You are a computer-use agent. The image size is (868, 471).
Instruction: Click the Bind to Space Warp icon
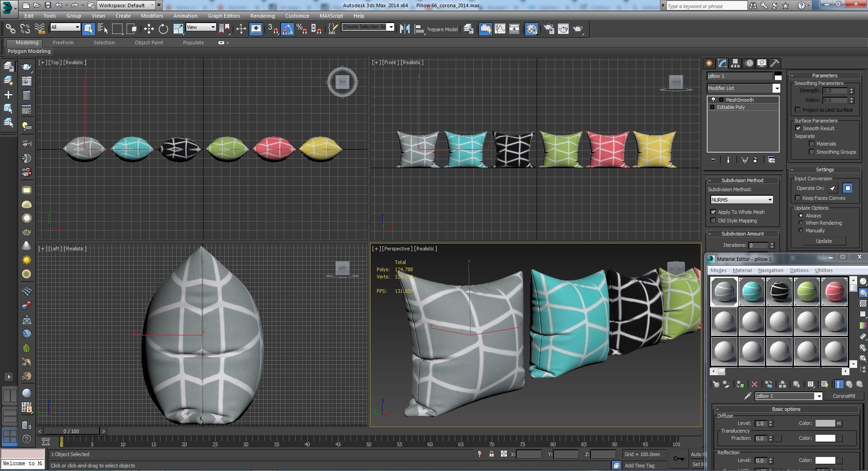pyautogui.click(x=40, y=29)
